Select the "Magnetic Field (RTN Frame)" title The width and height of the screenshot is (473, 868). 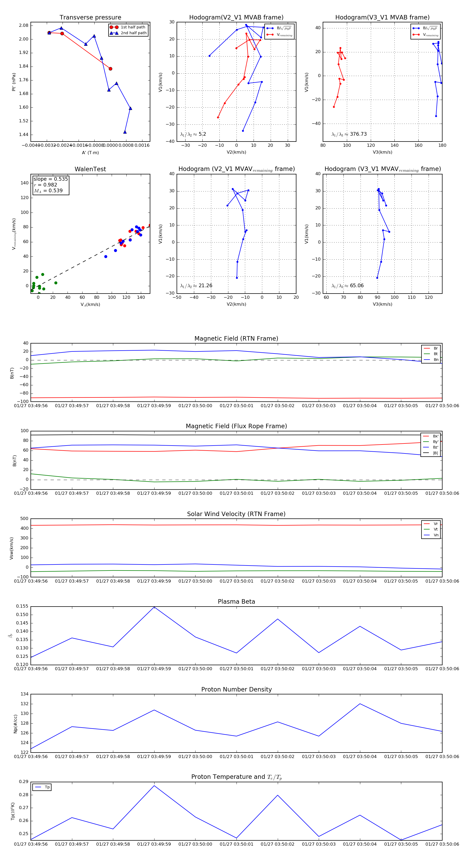coord(236,339)
